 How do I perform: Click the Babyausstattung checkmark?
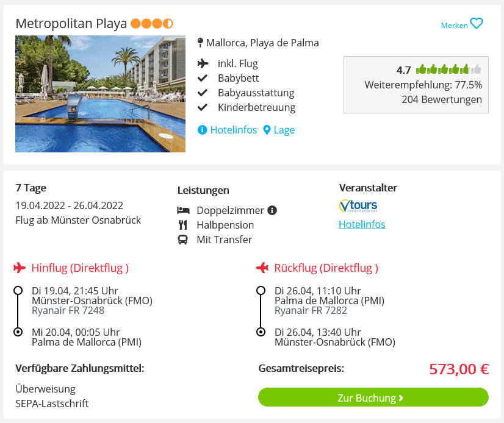pos(203,93)
